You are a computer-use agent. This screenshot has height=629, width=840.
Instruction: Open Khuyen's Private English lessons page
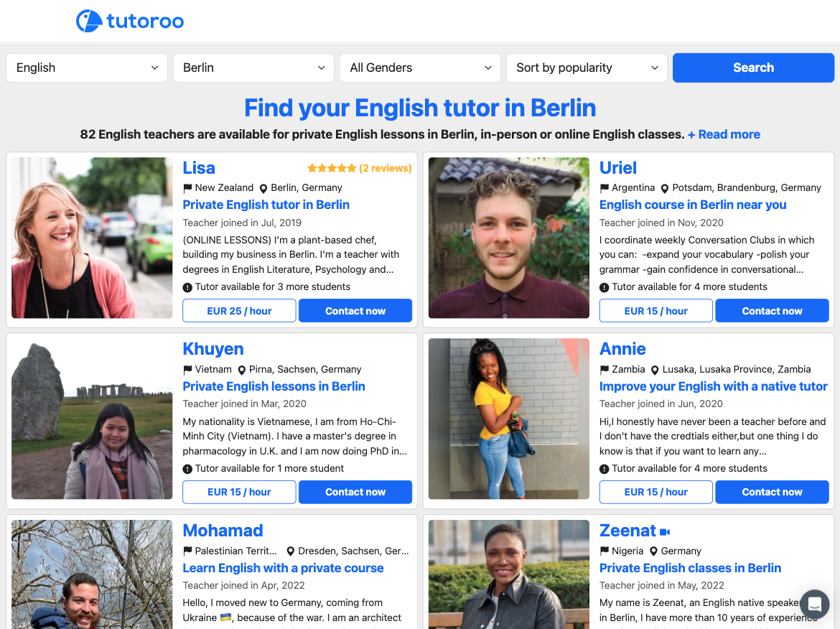pos(274,386)
